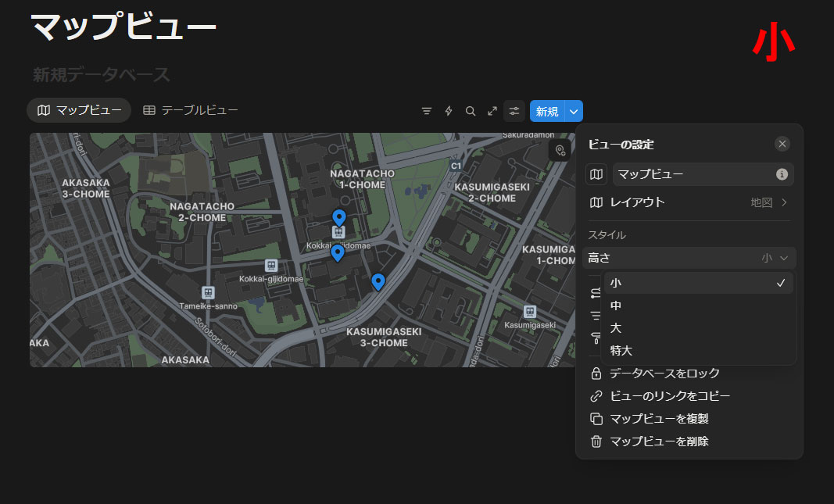Switch to the テーブルビュー tab
Image resolution: width=834 pixels, height=504 pixels.
(191, 110)
